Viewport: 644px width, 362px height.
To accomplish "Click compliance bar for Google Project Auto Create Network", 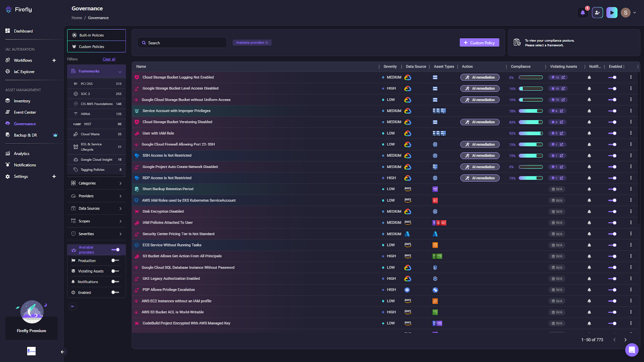I will (530, 167).
